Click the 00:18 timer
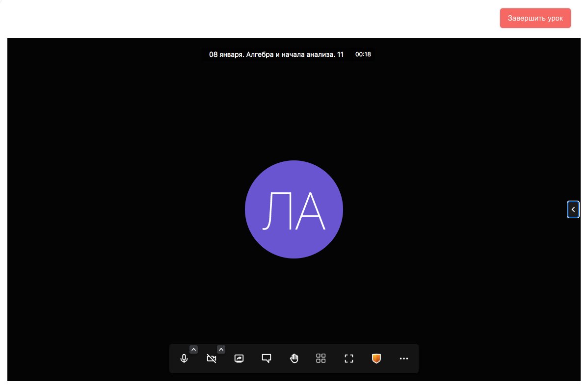This screenshot has width=588, height=387. [363, 54]
